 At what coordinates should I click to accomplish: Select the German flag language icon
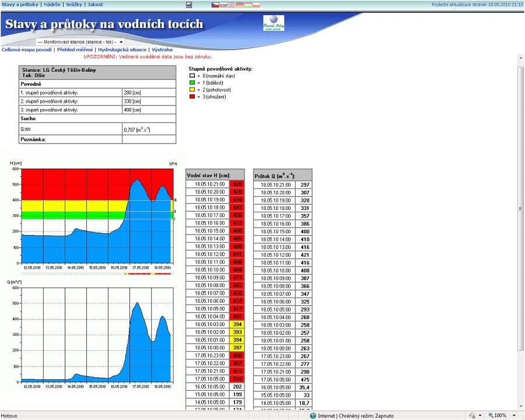(240, 5)
